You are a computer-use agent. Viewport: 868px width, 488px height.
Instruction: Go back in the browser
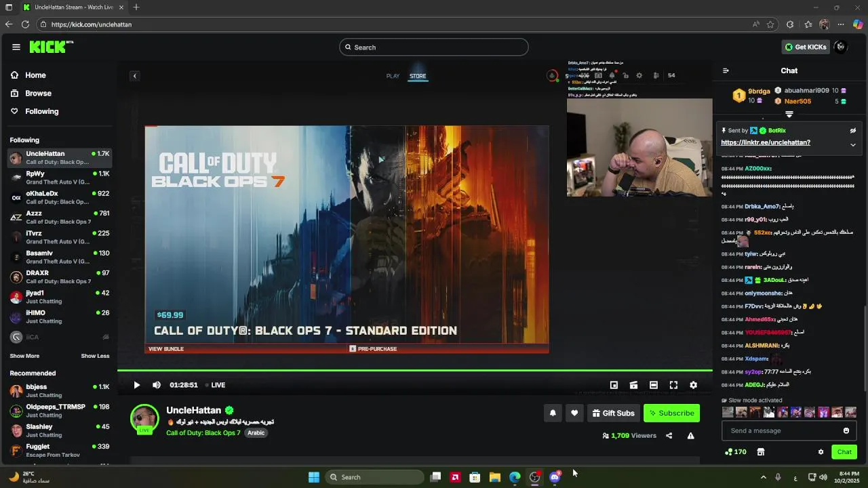click(x=9, y=24)
